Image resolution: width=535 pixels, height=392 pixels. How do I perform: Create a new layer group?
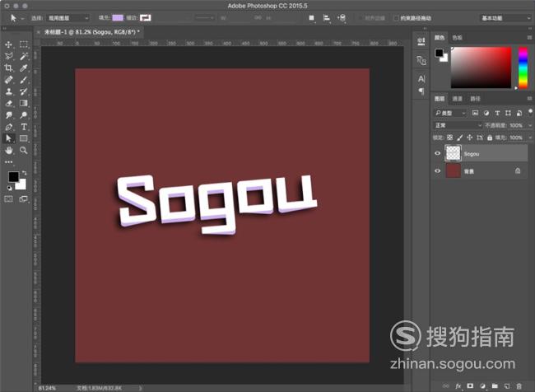point(495,386)
